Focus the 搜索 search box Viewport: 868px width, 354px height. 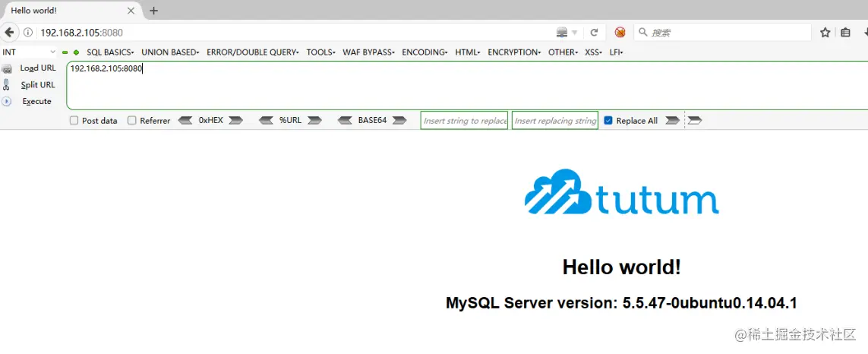point(722,33)
